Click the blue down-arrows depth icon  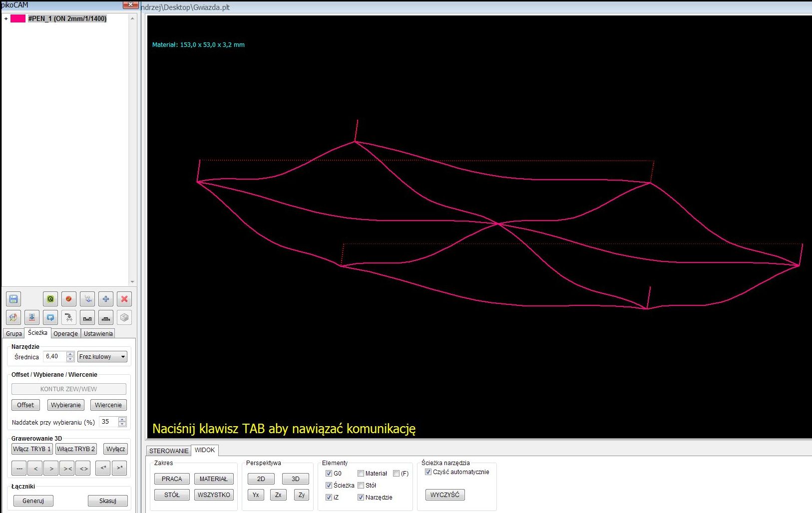32,317
